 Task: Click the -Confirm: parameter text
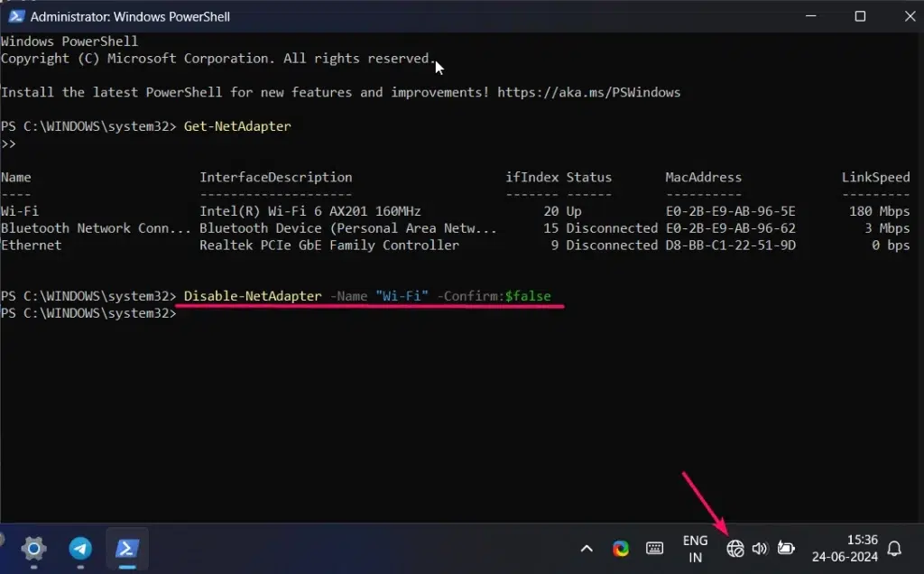coord(471,296)
